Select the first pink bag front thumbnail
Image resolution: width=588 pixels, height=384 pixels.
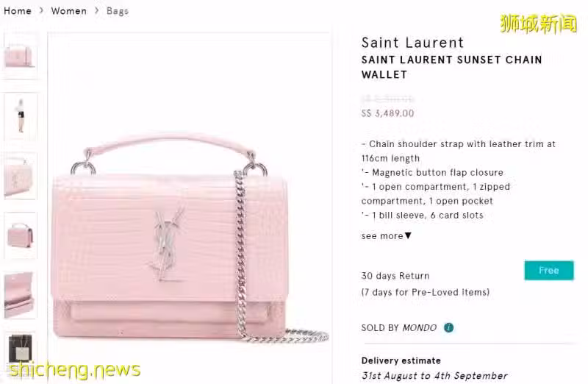(x=21, y=56)
